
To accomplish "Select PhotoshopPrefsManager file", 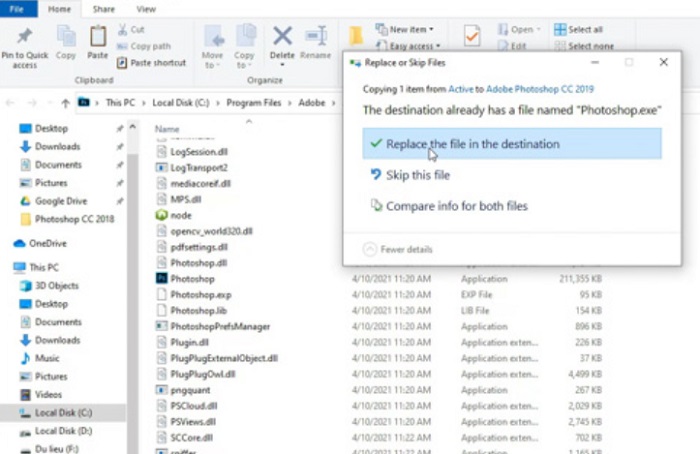I will (x=220, y=326).
